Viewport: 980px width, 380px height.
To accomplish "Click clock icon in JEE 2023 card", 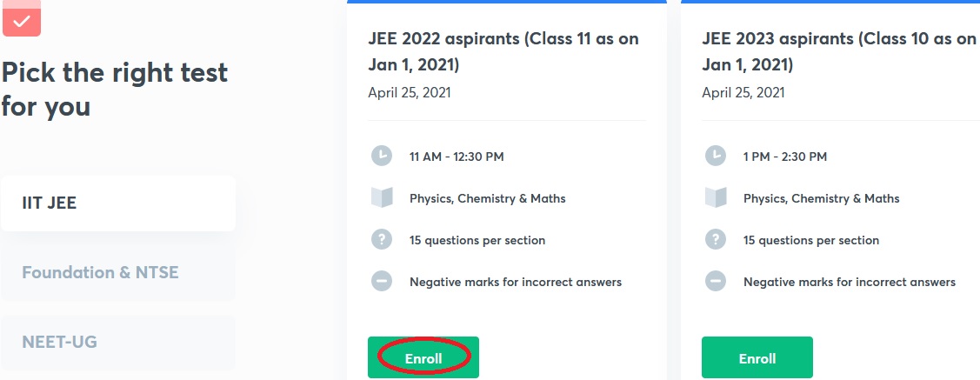I will pyautogui.click(x=716, y=156).
